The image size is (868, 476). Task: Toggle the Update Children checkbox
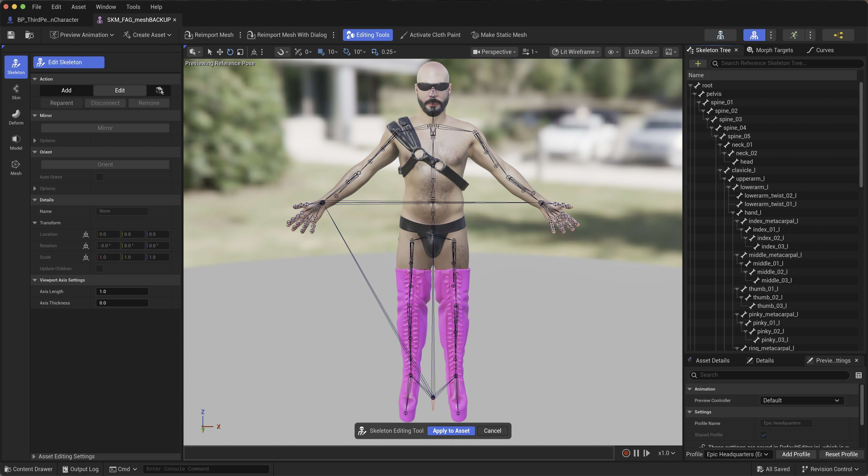click(x=99, y=269)
